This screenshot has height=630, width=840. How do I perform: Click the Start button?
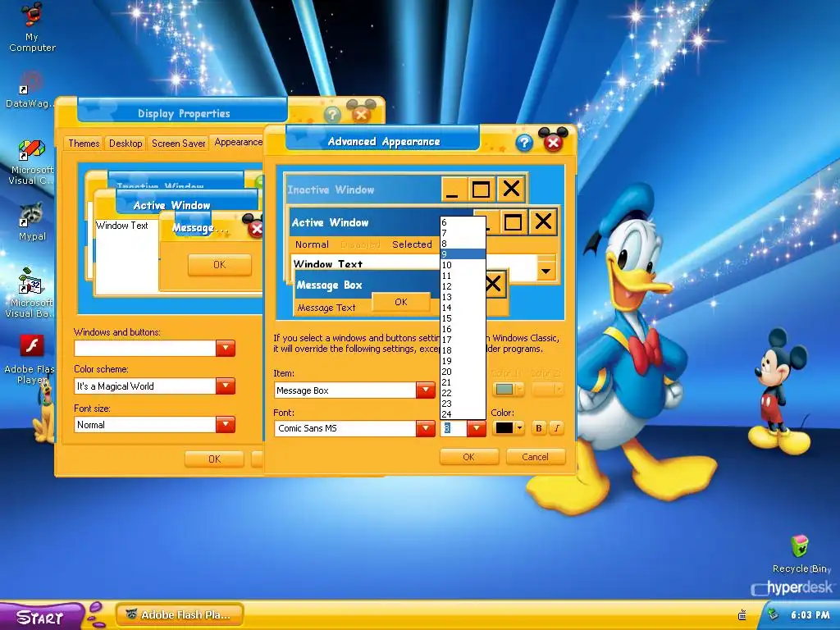pyautogui.click(x=40, y=616)
